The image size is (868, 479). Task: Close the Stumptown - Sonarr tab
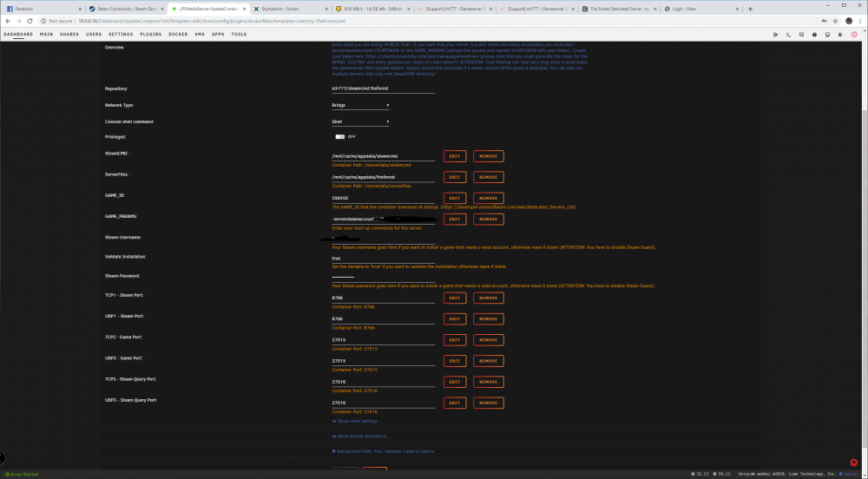(x=328, y=9)
